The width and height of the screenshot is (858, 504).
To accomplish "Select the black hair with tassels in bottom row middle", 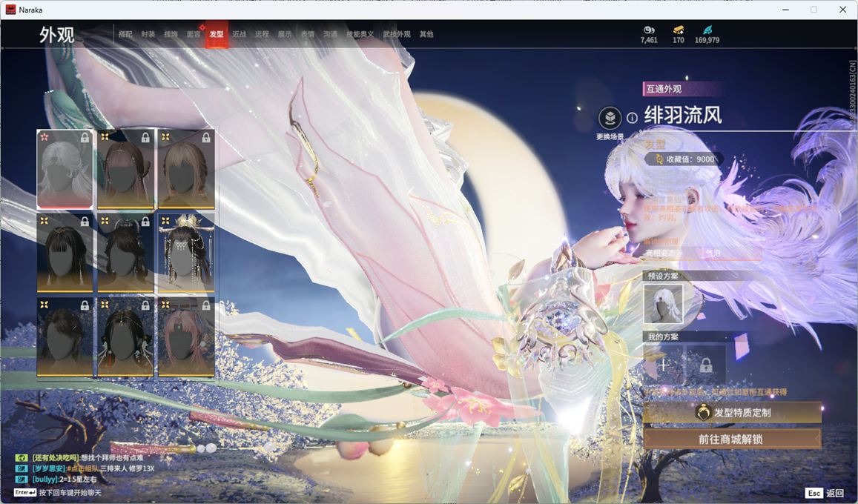I will [x=125, y=337].
